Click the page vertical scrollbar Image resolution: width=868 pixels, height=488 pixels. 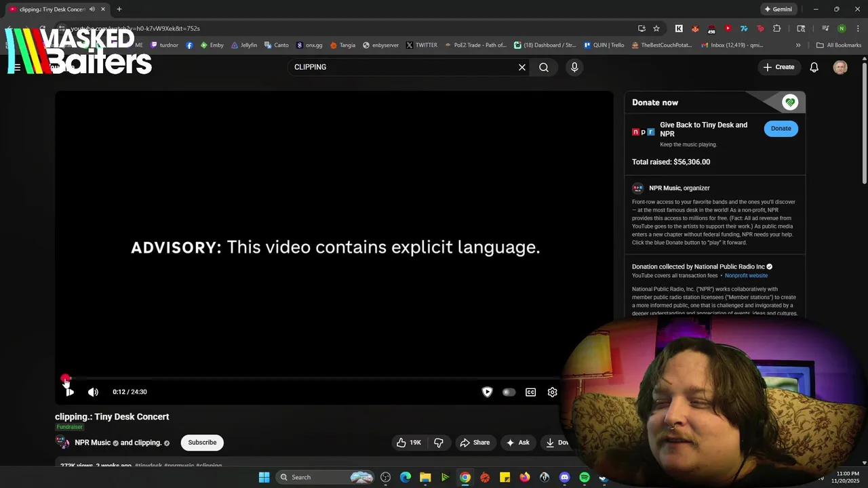pyautogui.click(x=864, y=122)
